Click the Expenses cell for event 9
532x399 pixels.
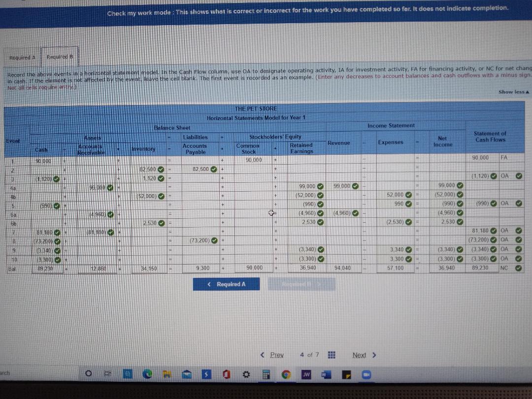tap(395, 250)
